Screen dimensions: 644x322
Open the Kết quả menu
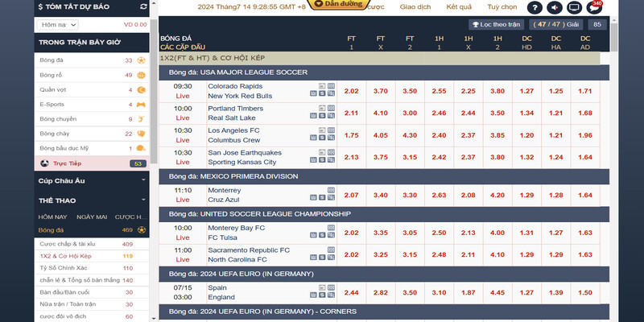tap(459, 7)
